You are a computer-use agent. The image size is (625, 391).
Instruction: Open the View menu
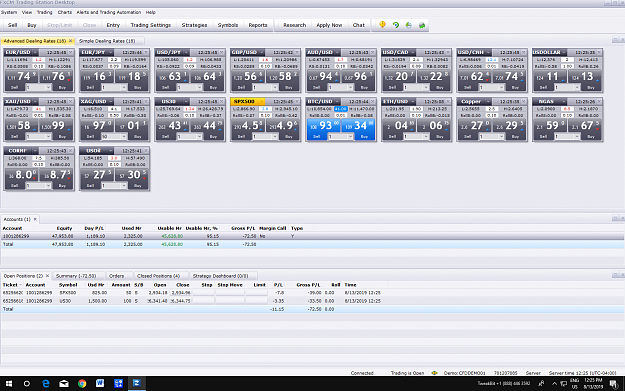pos(27,12)
